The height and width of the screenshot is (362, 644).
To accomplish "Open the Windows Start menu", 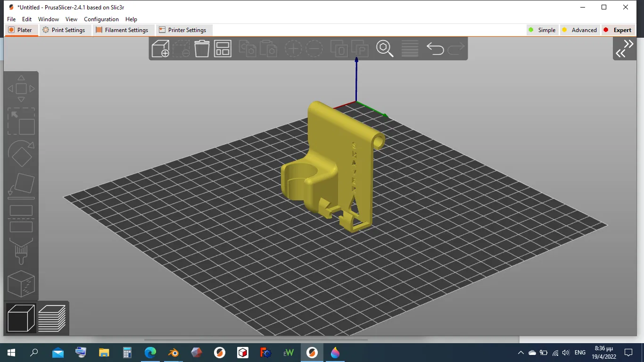I will (x=11, y=353).
